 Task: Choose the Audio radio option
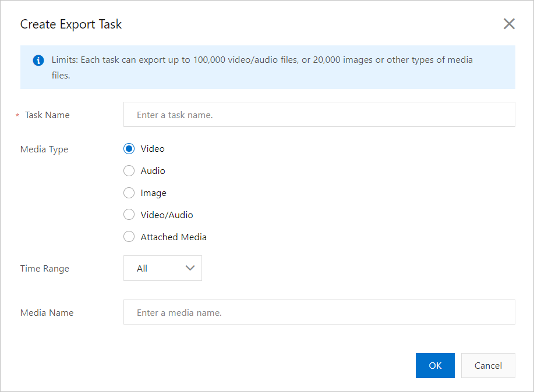click(129, 171)
